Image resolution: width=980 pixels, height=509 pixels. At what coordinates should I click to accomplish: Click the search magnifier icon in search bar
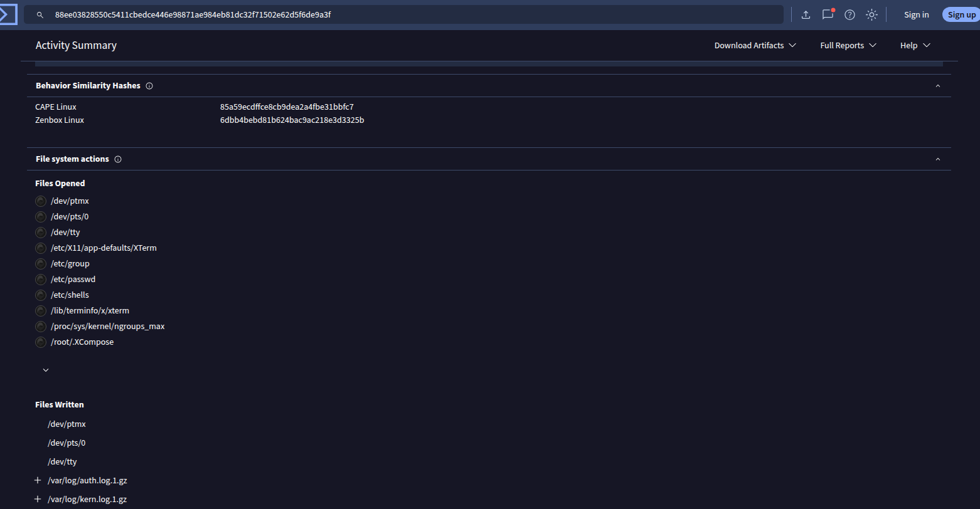[x=40, y=14]
